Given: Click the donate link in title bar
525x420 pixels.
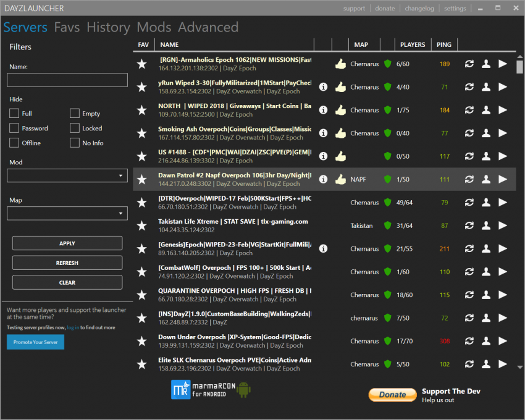Looking at the screenshot, I should tap(385, 9).
